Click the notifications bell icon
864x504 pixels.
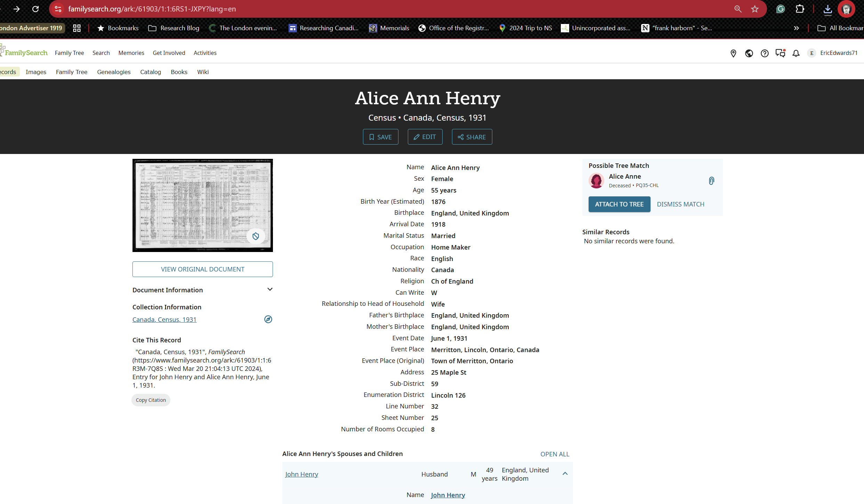[796, 53]
